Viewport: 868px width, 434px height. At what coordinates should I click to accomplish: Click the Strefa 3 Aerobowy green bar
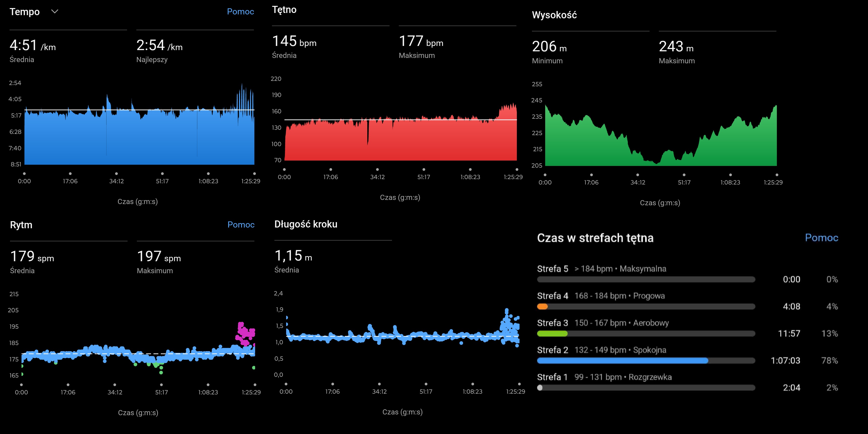click(552, 334)
